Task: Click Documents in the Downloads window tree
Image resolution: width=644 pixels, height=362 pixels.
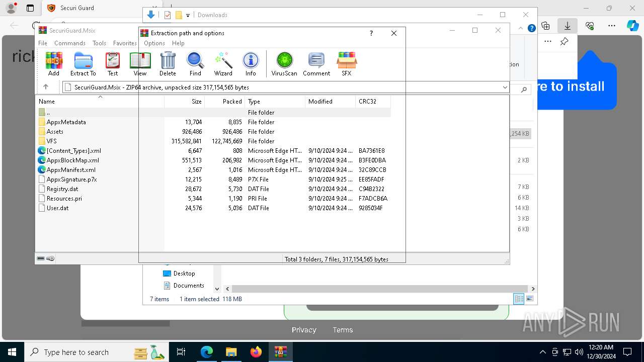Action: (184, 286)
